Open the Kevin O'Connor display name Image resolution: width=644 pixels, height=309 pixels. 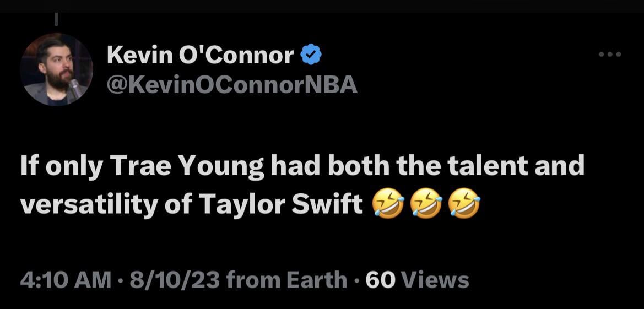point(200,55)
